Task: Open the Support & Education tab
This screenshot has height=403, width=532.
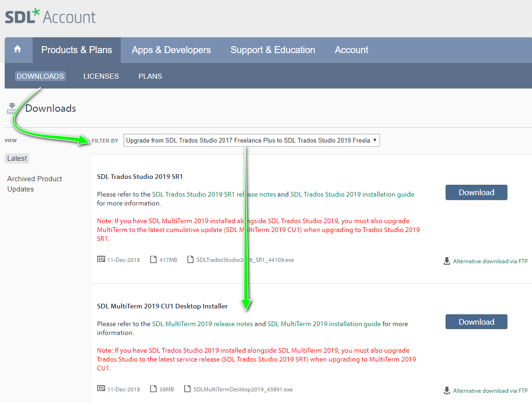Action: pos(273,50)
